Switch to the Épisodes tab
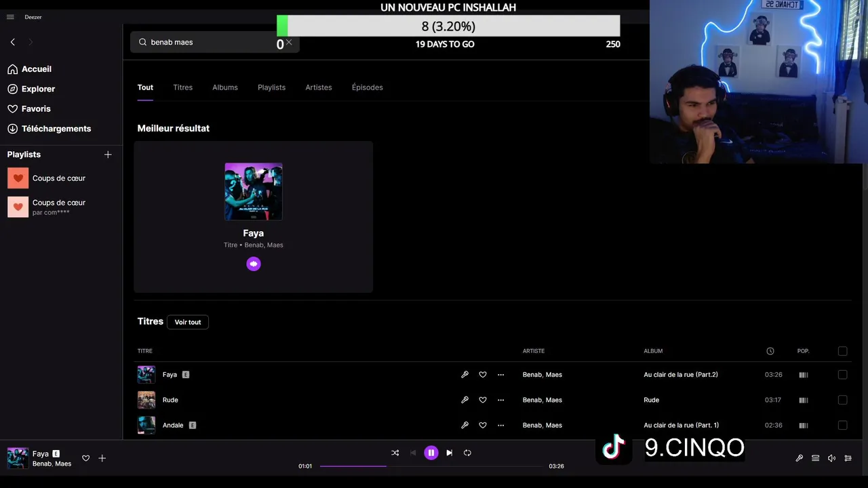Viewport: 868px width, 488px height. pos(368,87)
